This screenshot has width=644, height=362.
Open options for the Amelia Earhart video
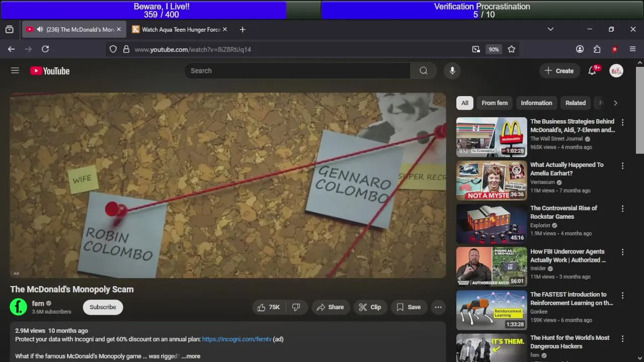pyautogui.click(x=622, y=165)
